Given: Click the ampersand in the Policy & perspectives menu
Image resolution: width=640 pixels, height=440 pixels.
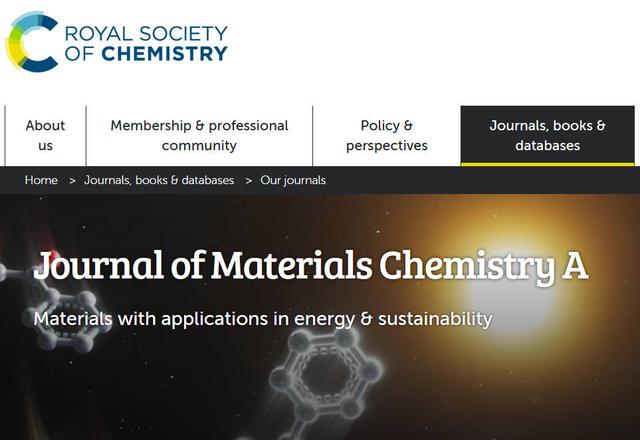Looking at the screenshot, I should point(407,125).
